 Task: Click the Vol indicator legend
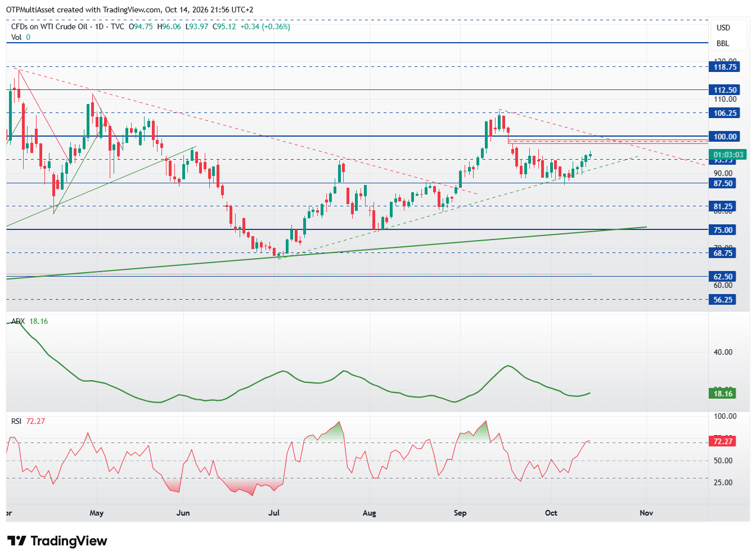[21, 37]
